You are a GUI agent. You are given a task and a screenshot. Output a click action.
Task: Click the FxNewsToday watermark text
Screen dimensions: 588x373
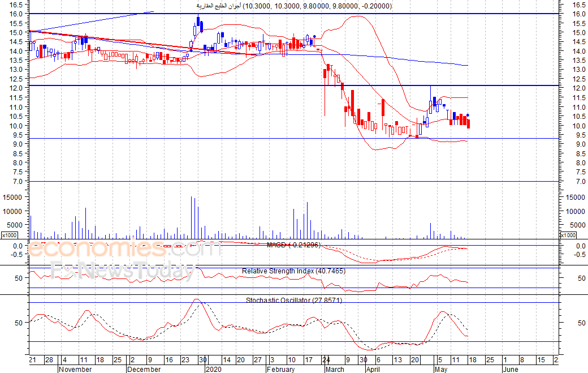coord(123,271)
